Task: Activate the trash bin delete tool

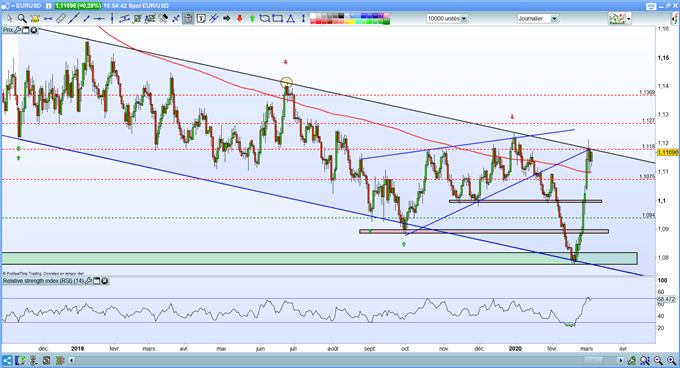Action: [188, 19]
